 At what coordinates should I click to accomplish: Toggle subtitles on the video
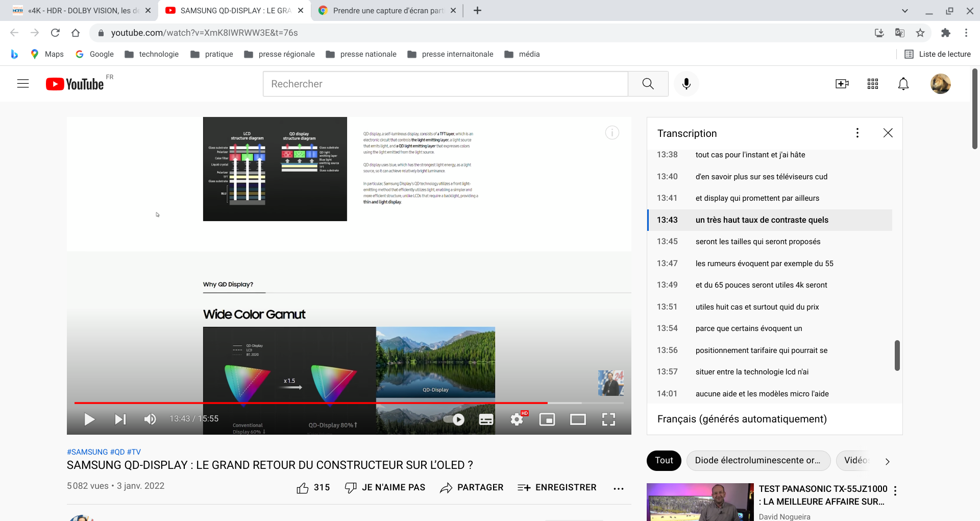click(486, 419)
